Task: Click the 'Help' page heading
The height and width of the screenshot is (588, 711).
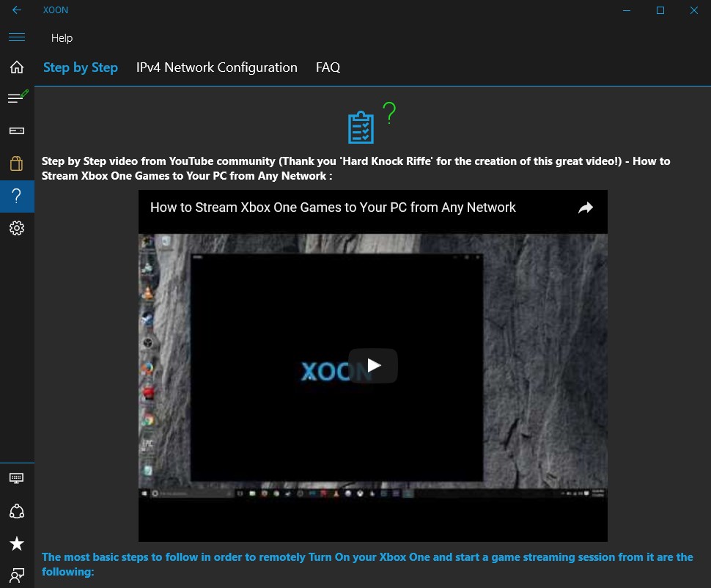Action: 62,38
